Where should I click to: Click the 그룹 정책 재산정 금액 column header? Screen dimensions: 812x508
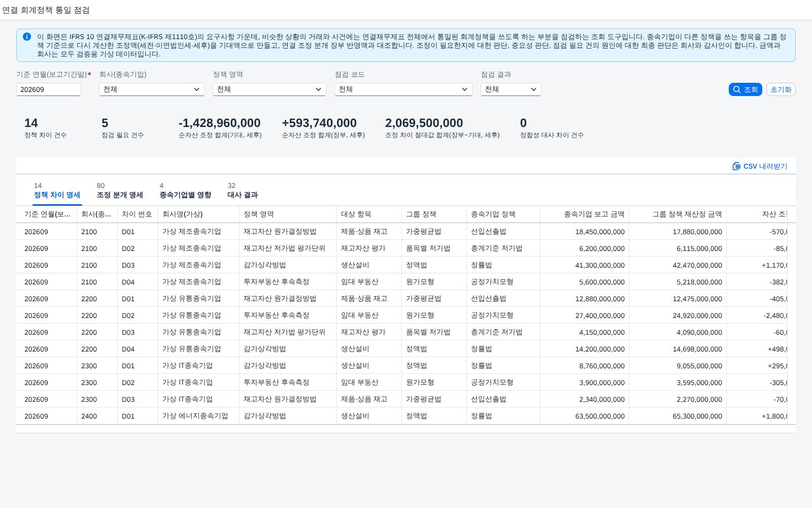(678, 214)
